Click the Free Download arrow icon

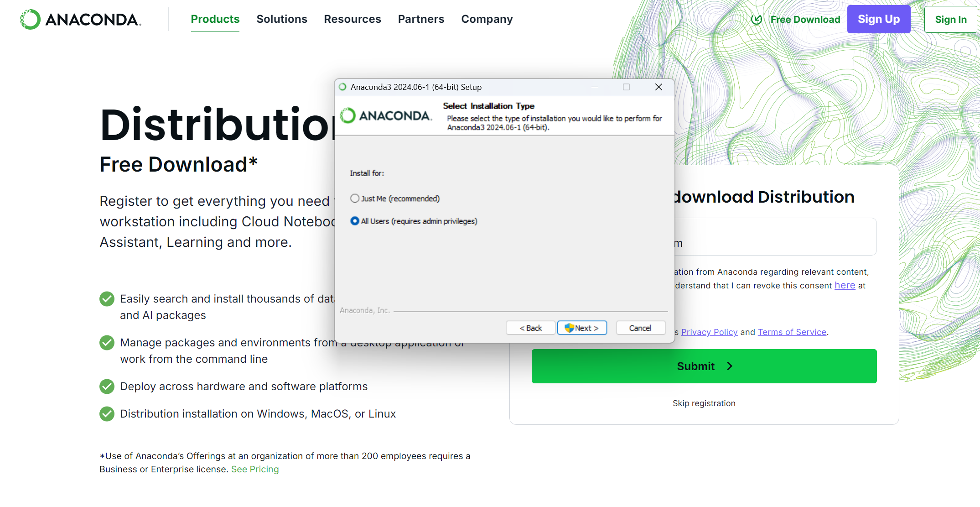tap(756, 20)
